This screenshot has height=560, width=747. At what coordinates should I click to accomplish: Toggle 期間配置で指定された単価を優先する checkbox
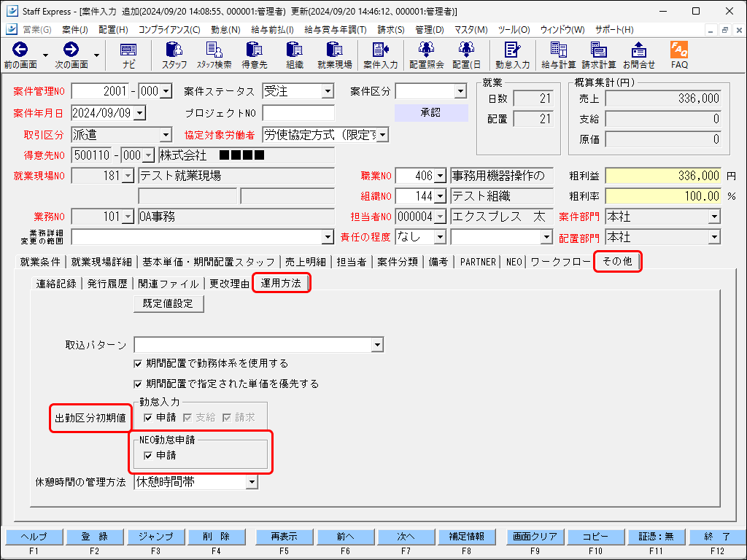coord(138,384)
